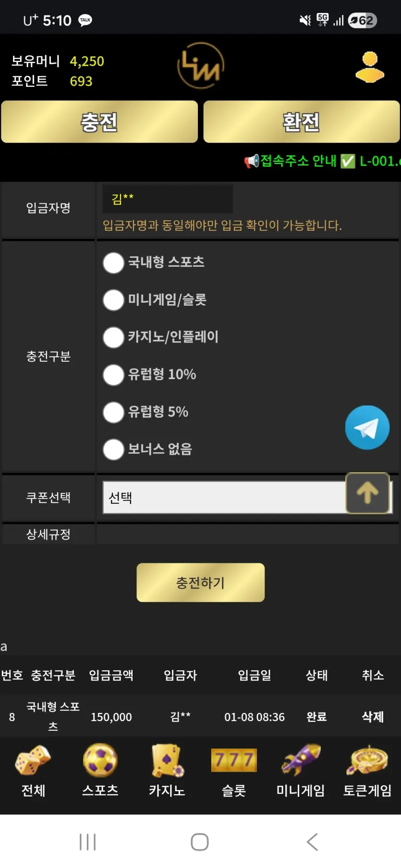Switch to the 환전 tab

point(302,122)
